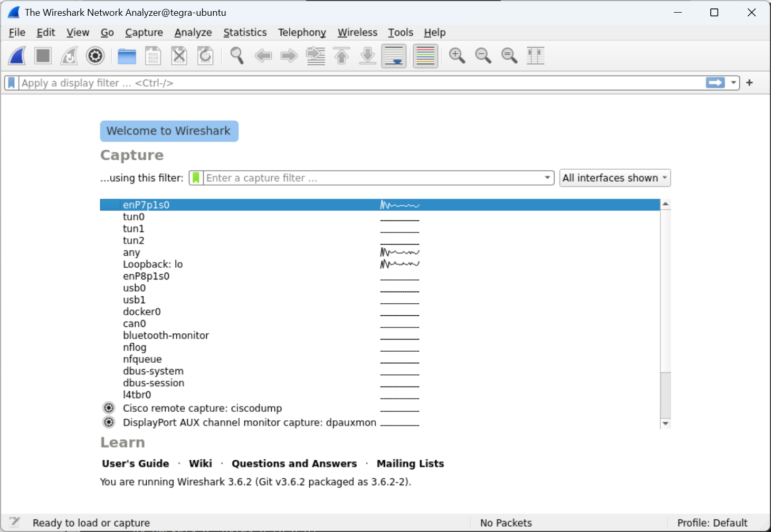Open the Tools menu
The width and height of the screenshot is (771, 532).
pos(401,32)
